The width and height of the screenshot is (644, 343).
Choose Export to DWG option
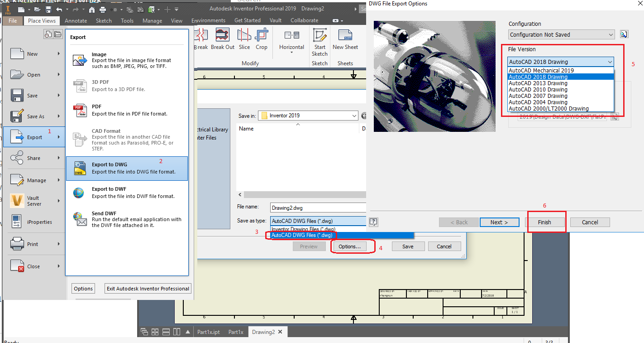(127, 168)
